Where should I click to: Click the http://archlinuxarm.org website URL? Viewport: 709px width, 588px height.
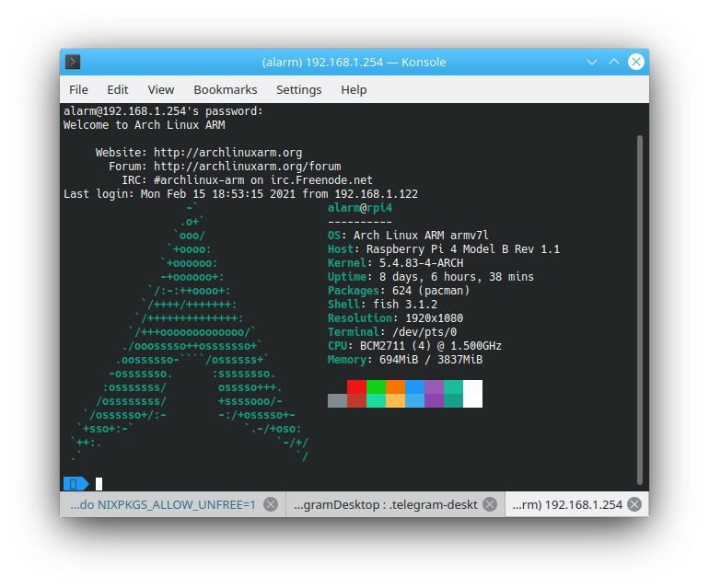(x=228, y=153)
